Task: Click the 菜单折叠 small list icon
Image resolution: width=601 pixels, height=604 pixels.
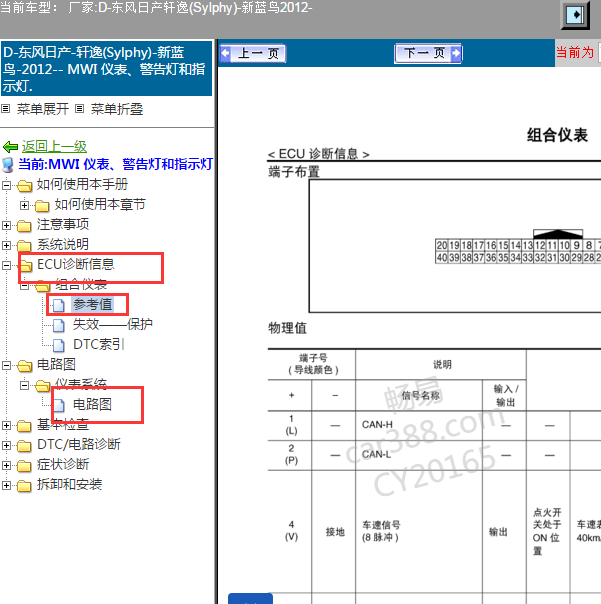Action: pos(79,109)
